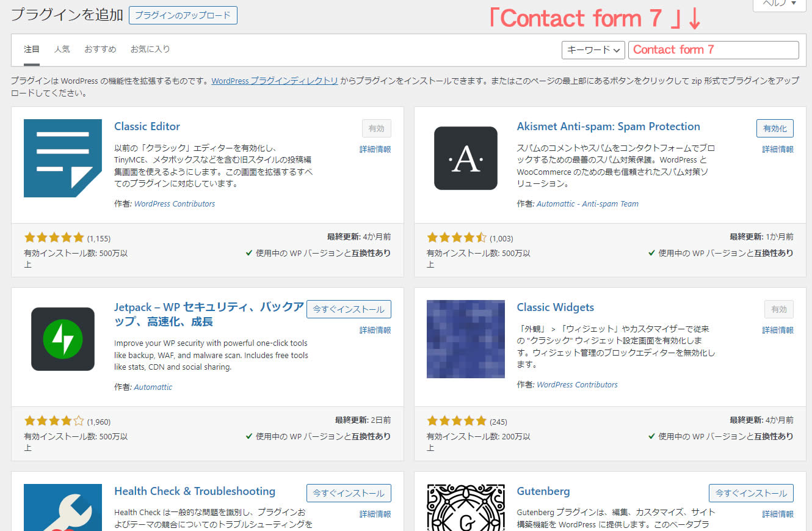812x531 pixels.
Task: Open 詳細情報 for Health Check & Troubleshooting
Action: (x=375, y=514)
